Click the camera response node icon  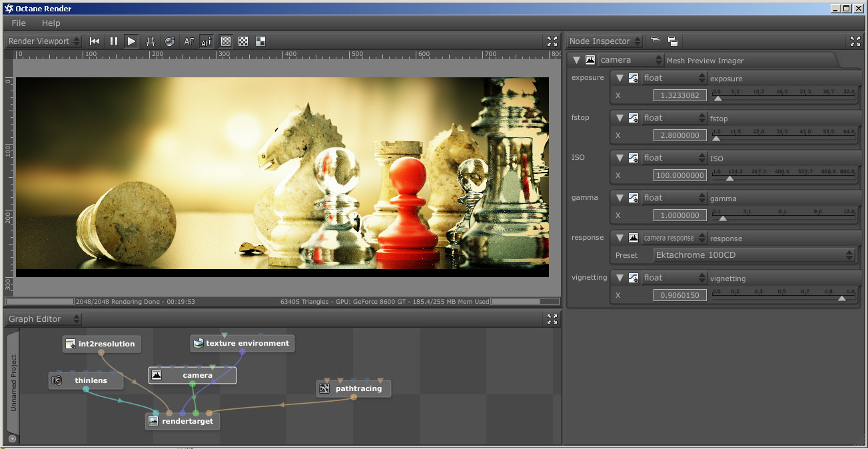(633, 238)
